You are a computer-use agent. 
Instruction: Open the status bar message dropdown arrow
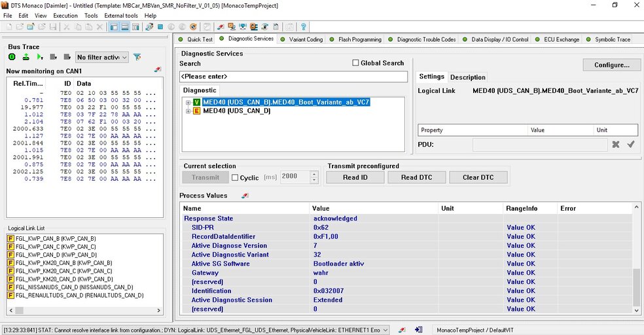[385, 330]
